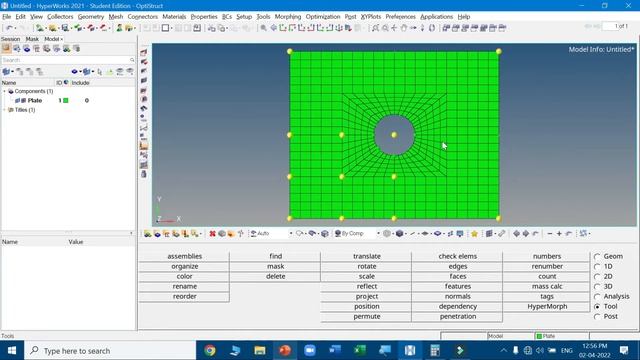This screenshot has width=640, height=360.
Task: Click the plus icon in display toolbar
Action: pyautogui.click(x=559, y=233)
